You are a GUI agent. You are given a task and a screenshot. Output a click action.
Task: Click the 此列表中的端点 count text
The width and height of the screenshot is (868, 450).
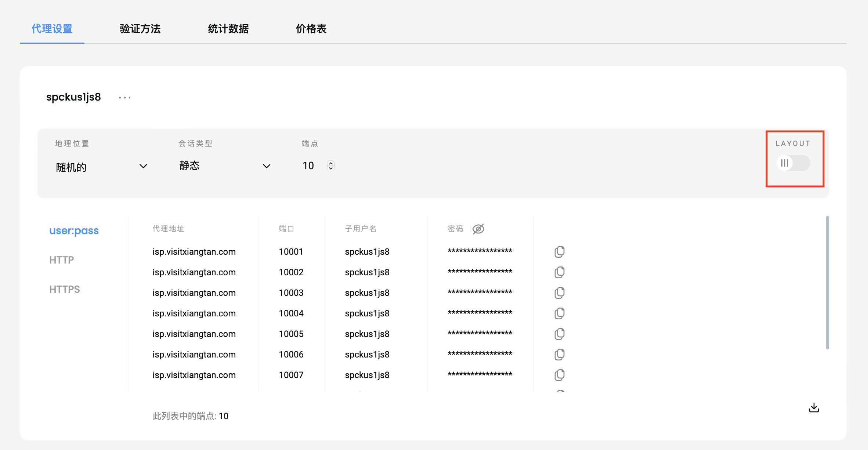(x=190, y=416)
